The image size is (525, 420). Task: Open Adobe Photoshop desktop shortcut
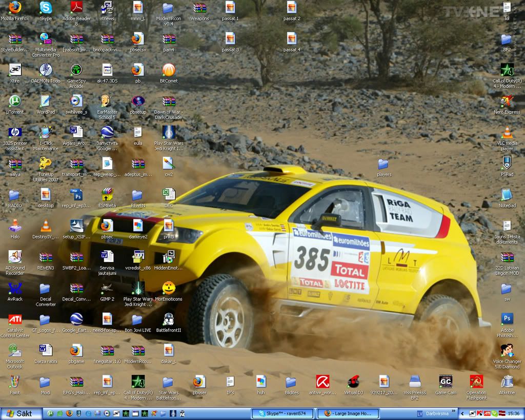(x=507, y=325)
